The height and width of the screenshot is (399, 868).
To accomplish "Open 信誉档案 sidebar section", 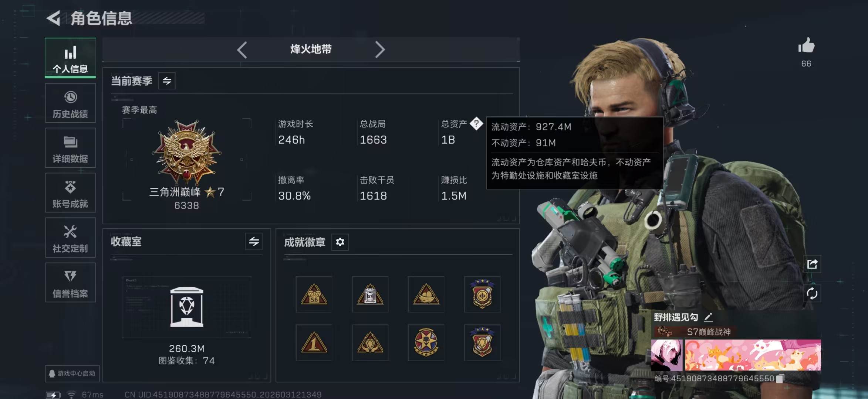I will (70, 283).
